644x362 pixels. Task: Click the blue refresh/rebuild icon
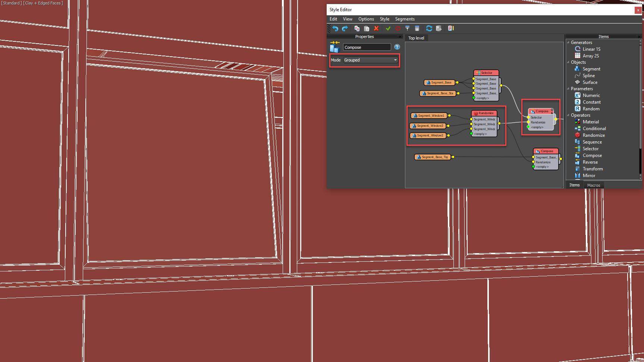429,28
